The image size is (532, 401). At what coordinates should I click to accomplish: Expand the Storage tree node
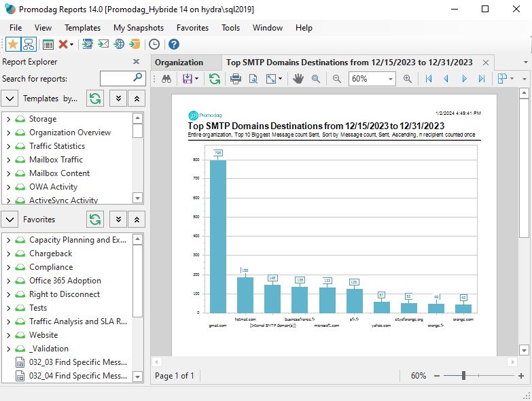(x=8, y=119)
